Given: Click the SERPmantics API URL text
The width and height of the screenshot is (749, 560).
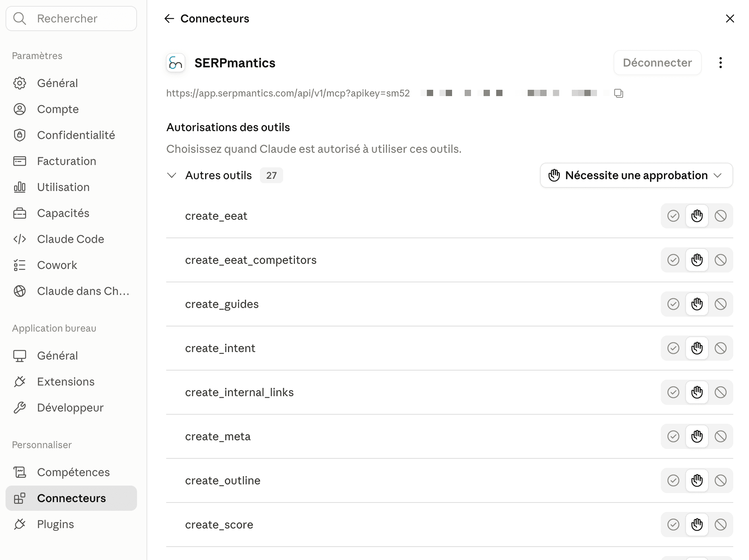Looking at the screenshot, I should click(x=288, y=93).
